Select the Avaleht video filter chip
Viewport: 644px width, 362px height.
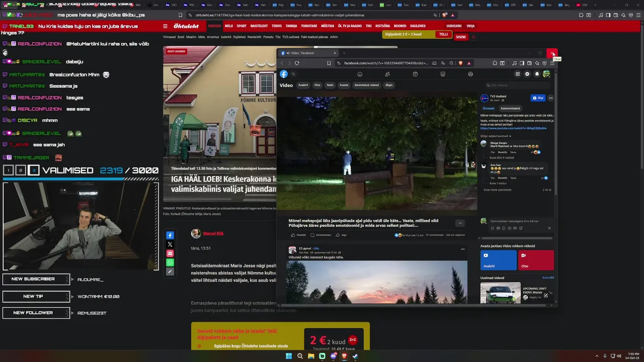pos(303,85)
